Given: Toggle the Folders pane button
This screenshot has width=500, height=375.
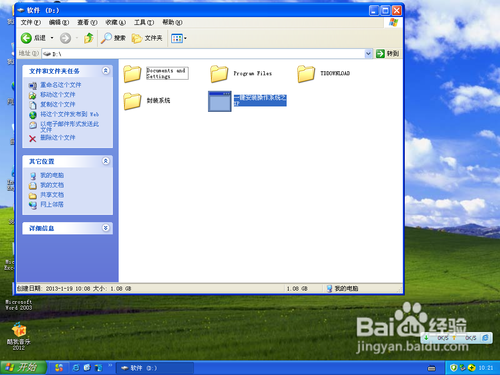Looking at the screenshot, I should tap(147, 38).
